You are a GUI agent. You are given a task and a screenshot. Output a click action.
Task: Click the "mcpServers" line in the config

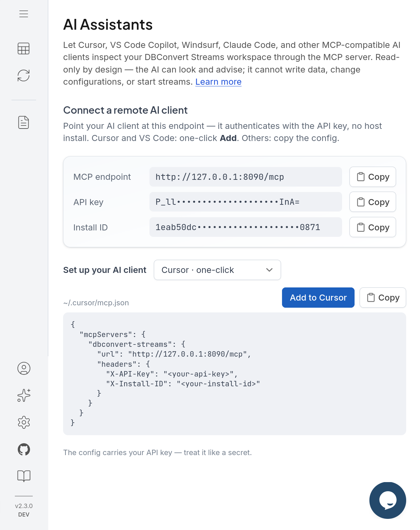[x=113, y=335]
